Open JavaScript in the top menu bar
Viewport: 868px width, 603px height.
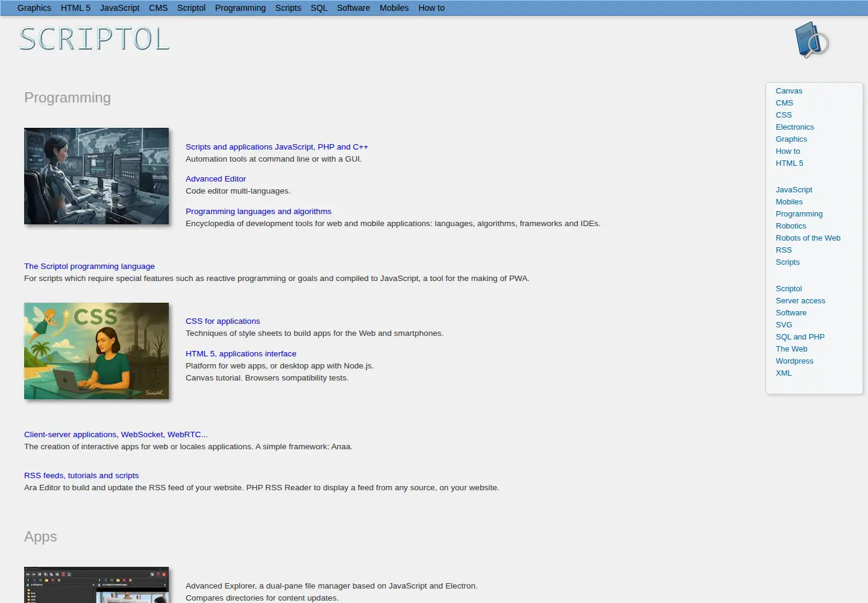click(119, 8)
